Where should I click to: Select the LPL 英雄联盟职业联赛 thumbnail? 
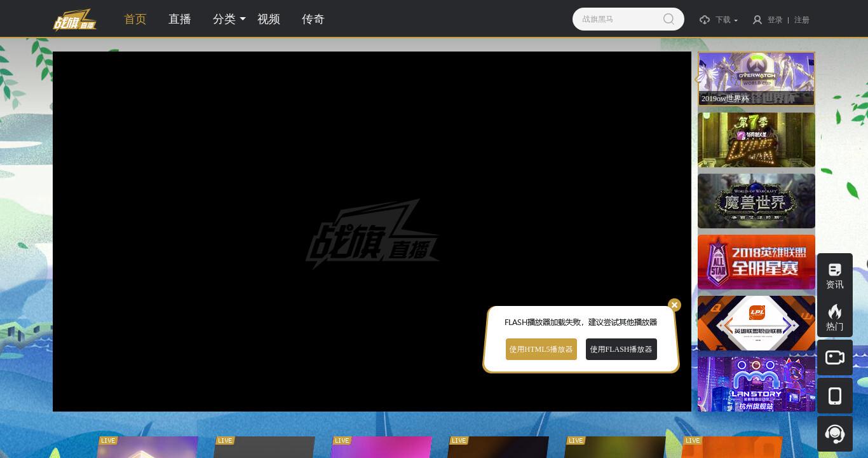click(756, 323)
